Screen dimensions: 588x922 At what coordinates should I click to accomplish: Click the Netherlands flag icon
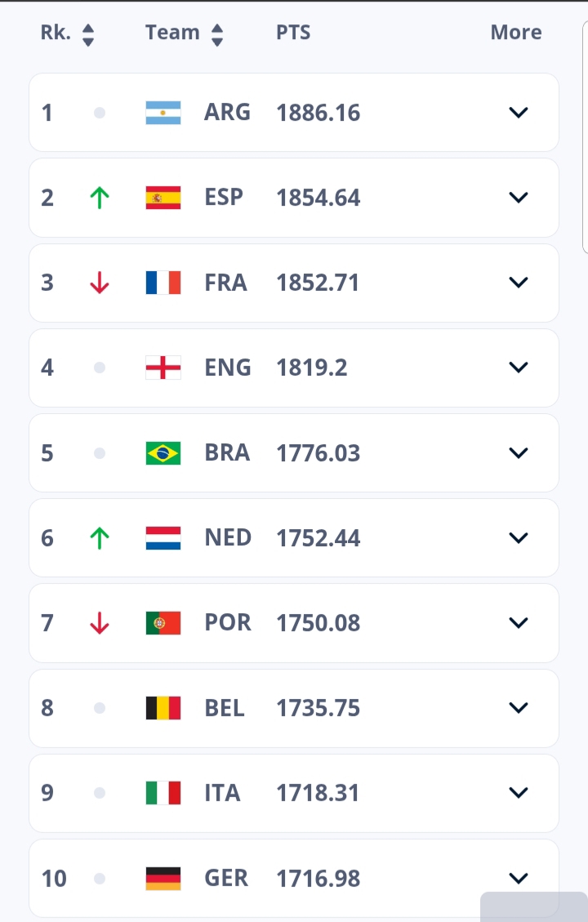point(163,537)
